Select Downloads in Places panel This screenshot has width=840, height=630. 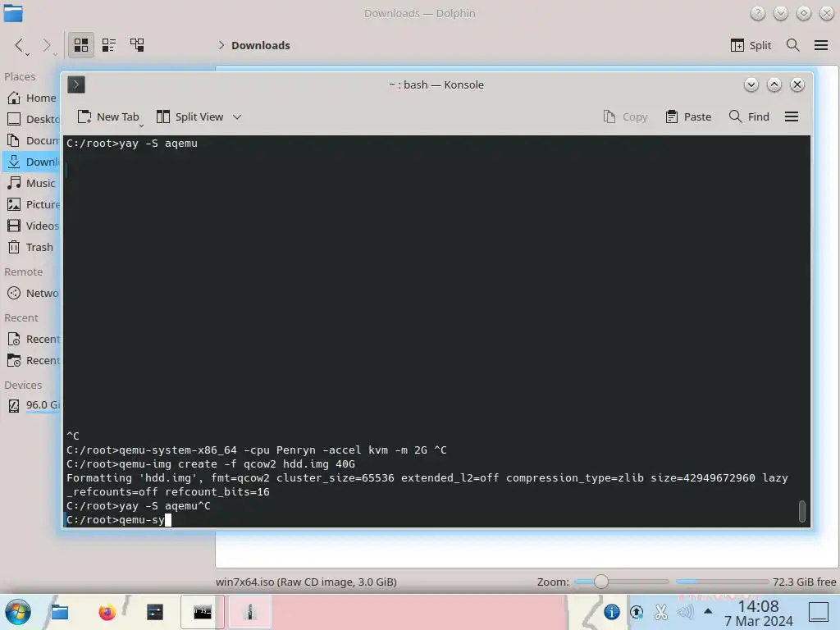[x=32, y=162]
